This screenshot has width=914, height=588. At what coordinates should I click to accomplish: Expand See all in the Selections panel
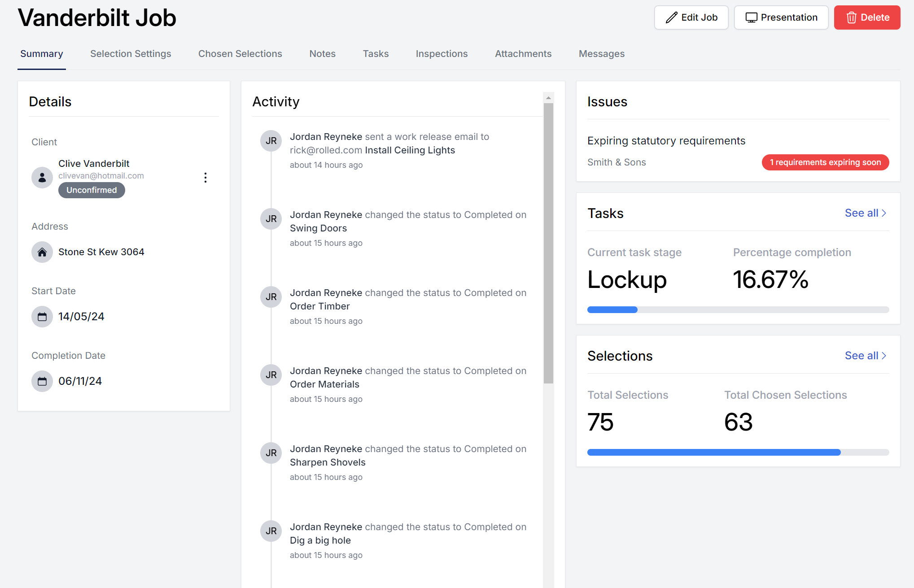pyautogui.click(x=865, y=355)
